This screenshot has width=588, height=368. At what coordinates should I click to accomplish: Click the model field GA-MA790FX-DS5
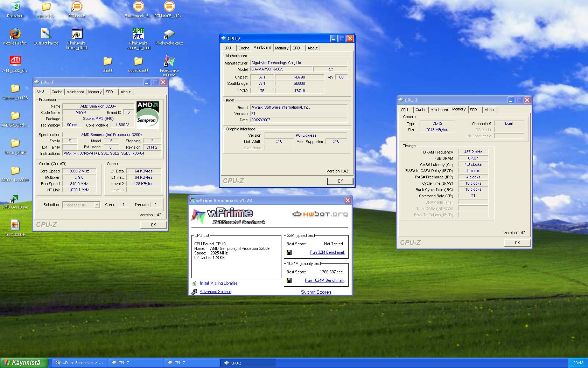(281, 69)
